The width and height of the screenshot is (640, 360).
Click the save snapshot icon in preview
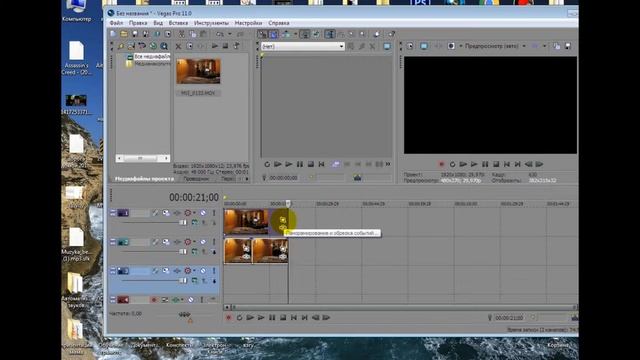[x=568, y=46]
